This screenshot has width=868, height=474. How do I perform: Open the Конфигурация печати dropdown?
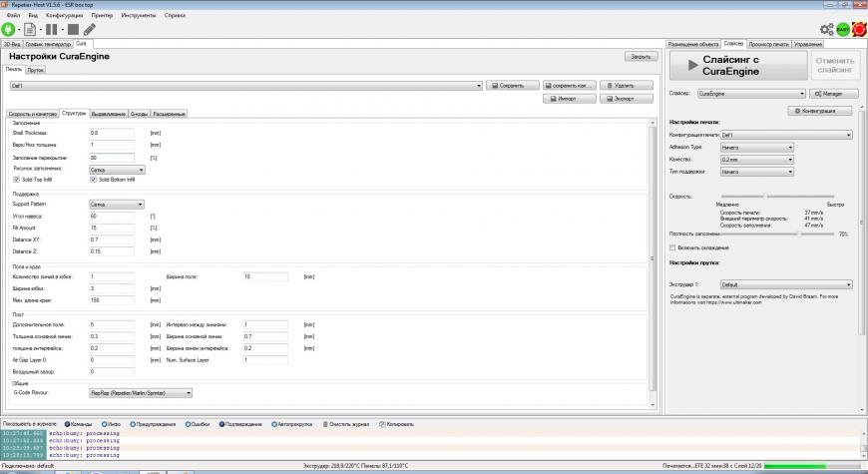tap(786, 135)
